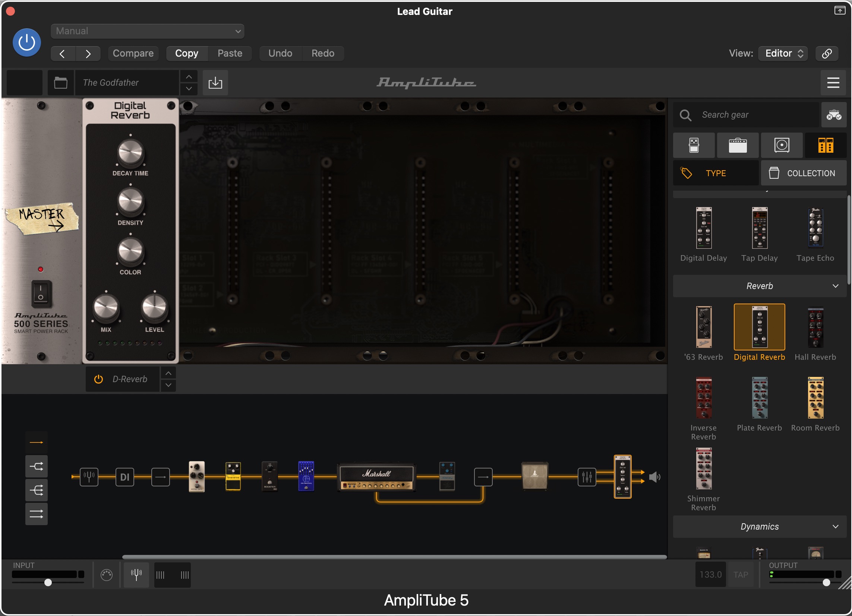The height and width of the screenshot is (616, 852).
Task: Click the link chain icon
Action: coord(827,54)
